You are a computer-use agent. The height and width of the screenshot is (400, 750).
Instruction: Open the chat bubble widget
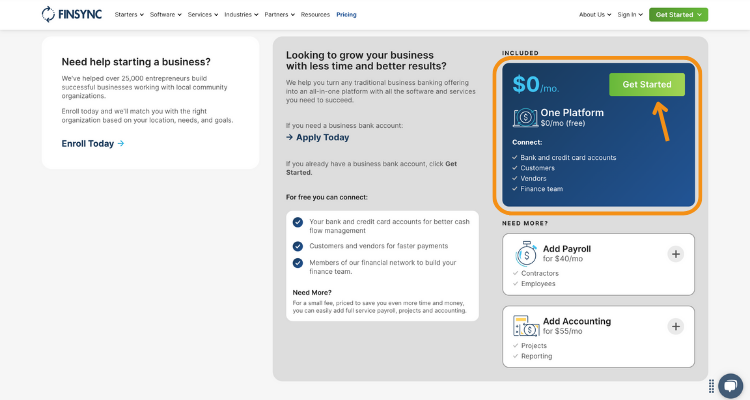click(730, 386)
